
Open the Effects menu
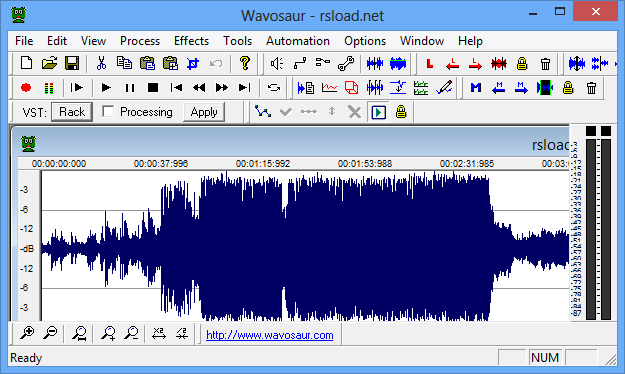[191, 41]
